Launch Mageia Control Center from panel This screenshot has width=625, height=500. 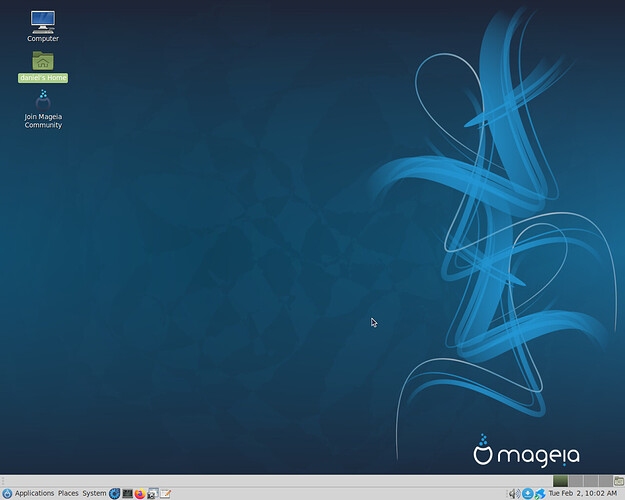pos(114,494)
